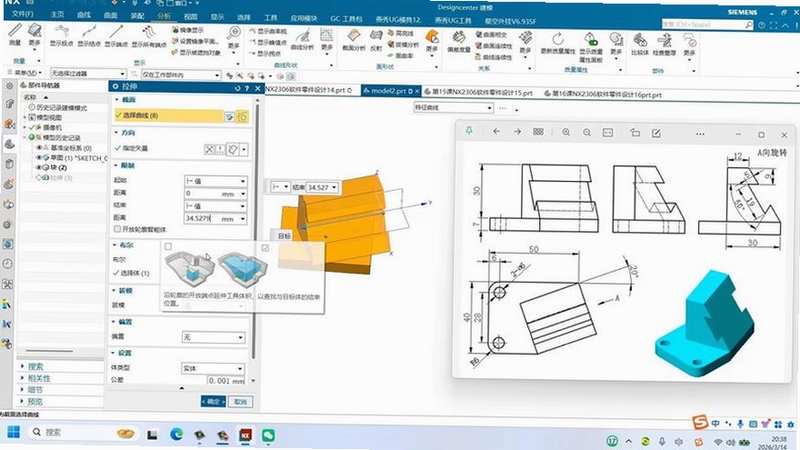Switch to the 主页 ribbon tab

click(58, 15)
